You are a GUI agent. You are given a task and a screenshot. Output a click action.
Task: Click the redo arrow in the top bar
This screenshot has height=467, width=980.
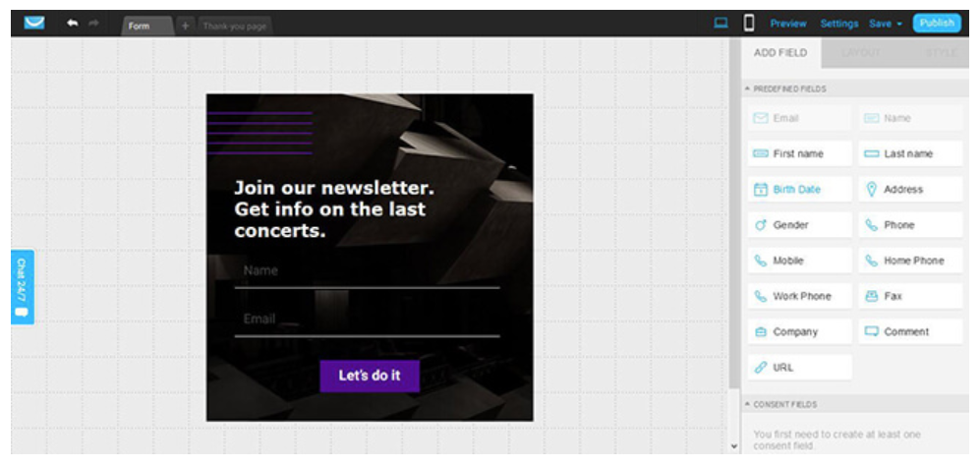(x=93, y=24)
